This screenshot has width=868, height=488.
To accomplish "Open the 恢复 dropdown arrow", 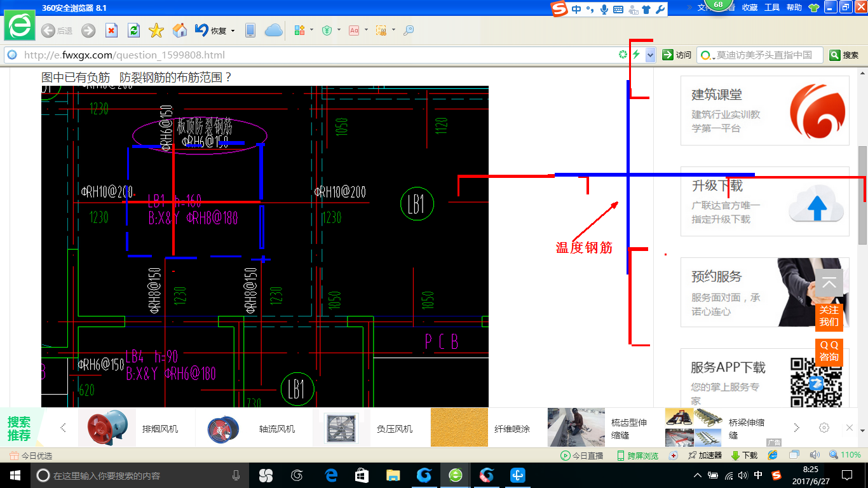I will (x=233, y=30).
